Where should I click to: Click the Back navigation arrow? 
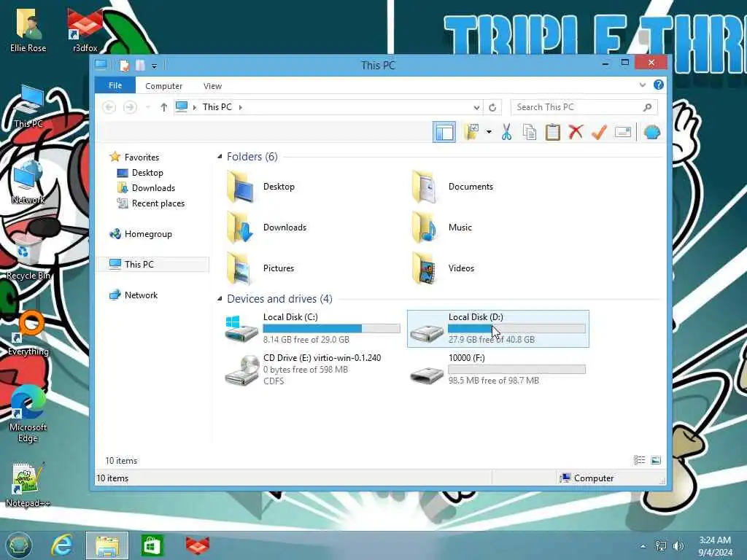[109, 107]
